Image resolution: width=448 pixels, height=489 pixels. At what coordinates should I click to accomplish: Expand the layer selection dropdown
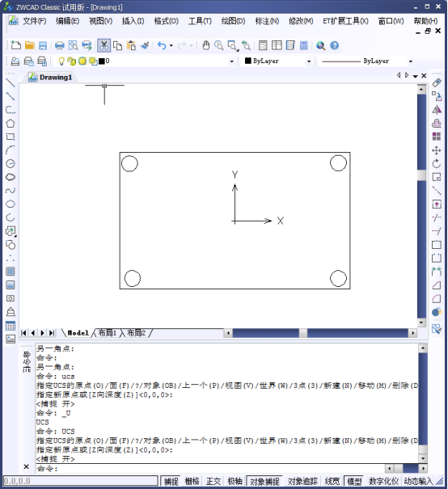click(x=231, y=61)
